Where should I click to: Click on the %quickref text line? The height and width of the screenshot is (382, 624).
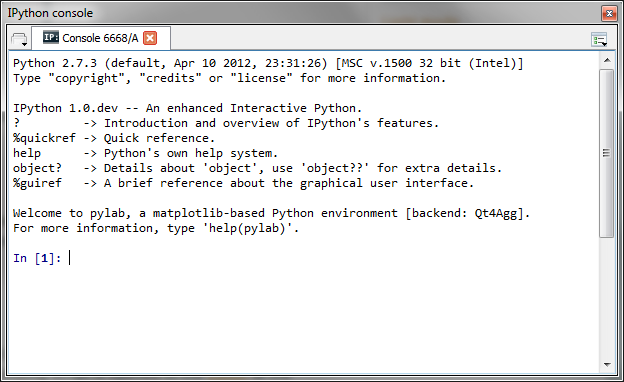114,138
